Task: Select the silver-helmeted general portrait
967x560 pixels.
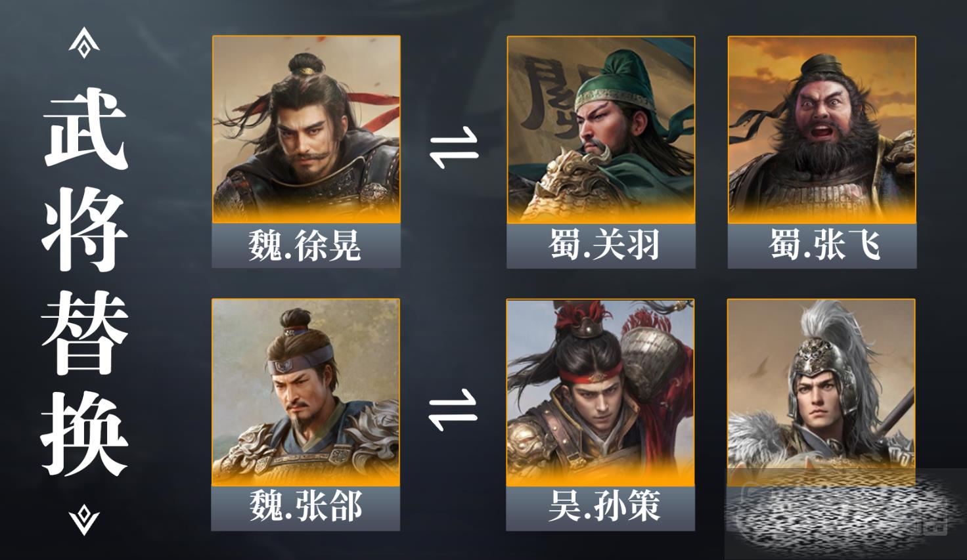Action: pos(821,387)
